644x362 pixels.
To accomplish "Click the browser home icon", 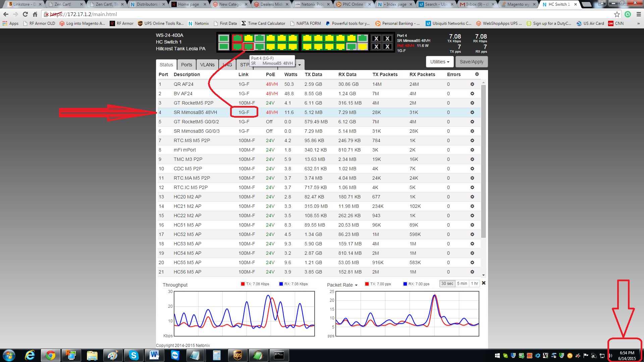I will point(35,14).
